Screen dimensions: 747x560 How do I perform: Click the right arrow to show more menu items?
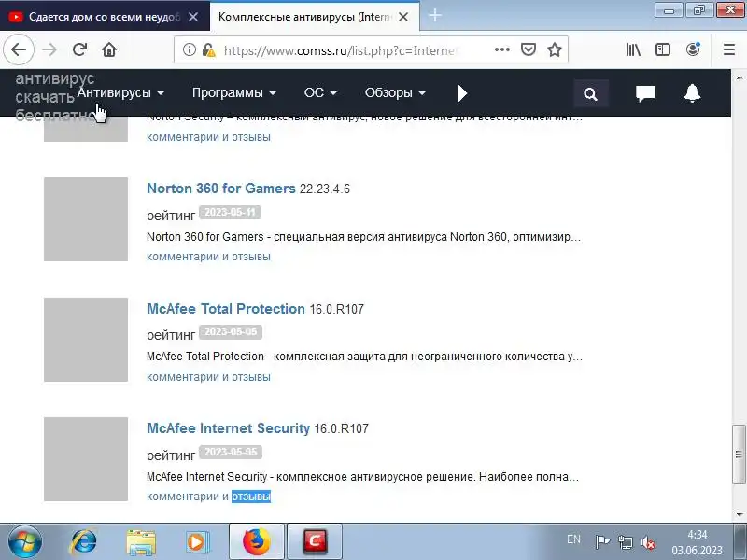point(461,93)
